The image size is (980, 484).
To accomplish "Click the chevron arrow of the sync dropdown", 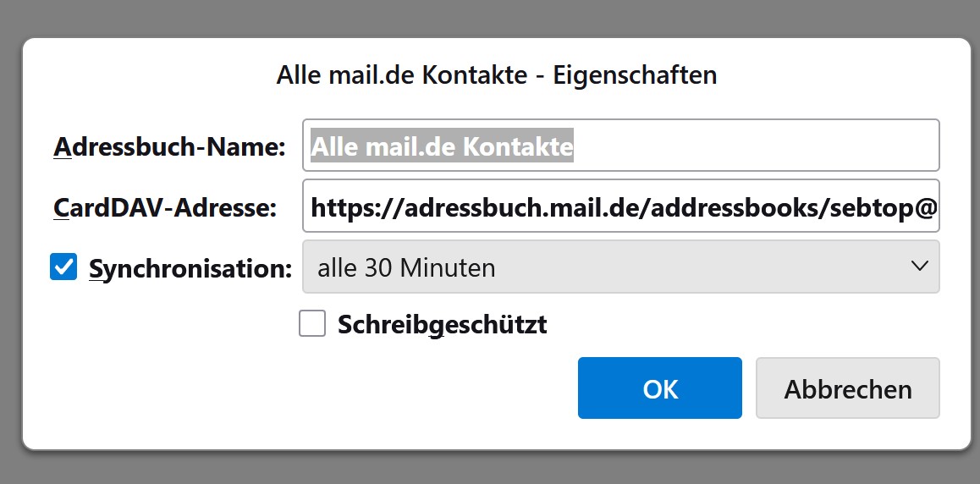I will [919, 266].
